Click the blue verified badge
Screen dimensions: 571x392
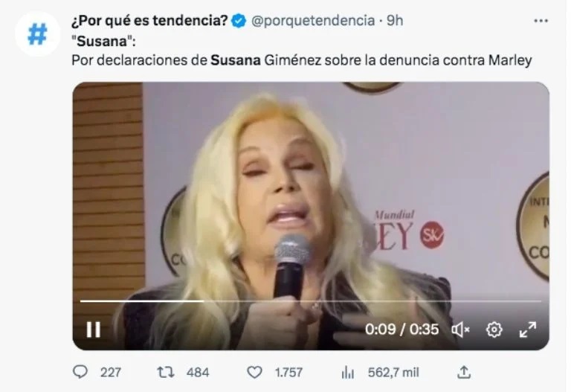pos(239,21)
